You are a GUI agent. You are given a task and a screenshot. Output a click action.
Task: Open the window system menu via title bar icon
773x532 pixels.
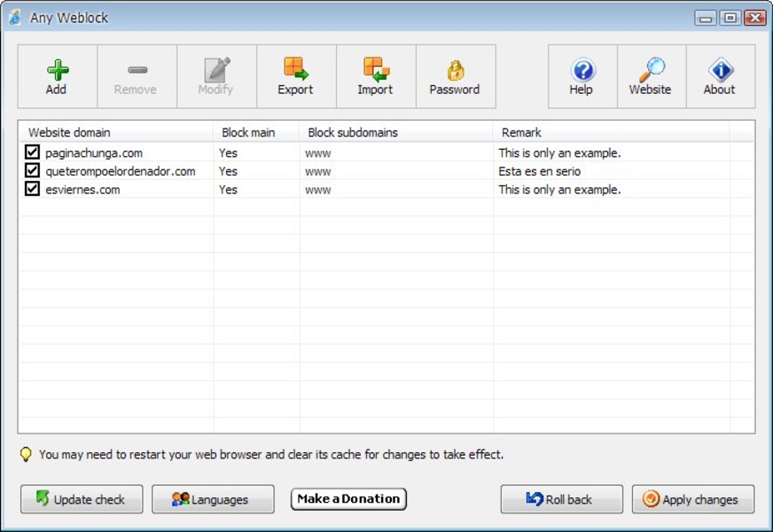pyautogui.click(x=12, y=17)
